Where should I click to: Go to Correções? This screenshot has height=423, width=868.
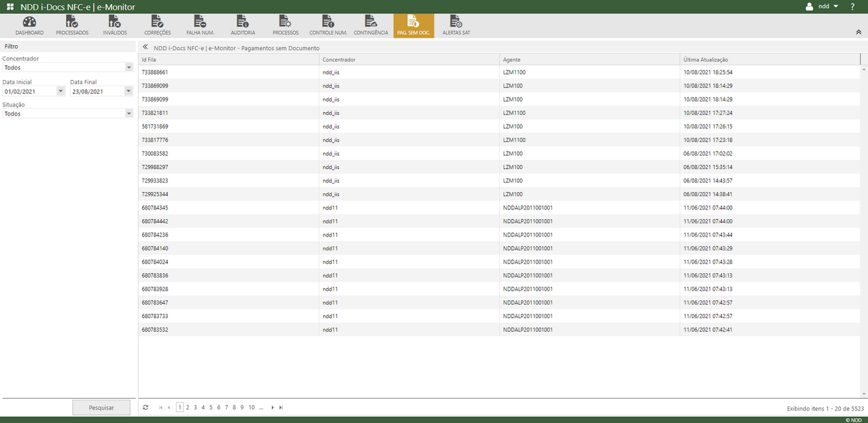pyautogui.click(x=157, y=26)
